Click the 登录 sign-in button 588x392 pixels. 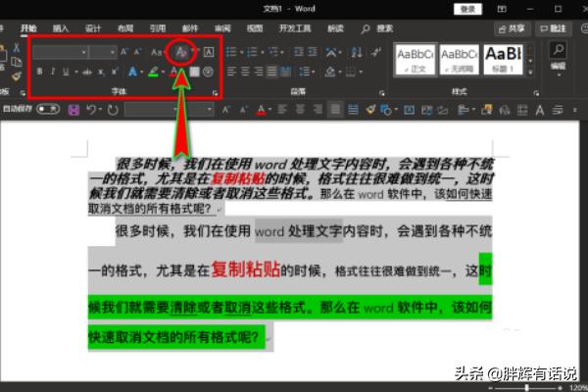point(467,9)
